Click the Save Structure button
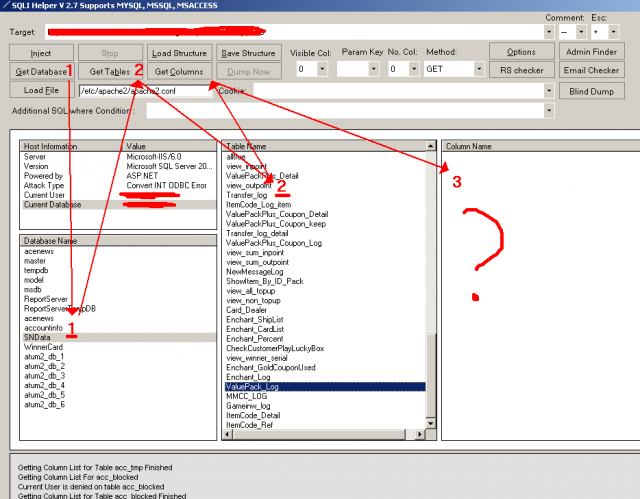Viewport: 640px width, 499px height. (x=248, y=52)
